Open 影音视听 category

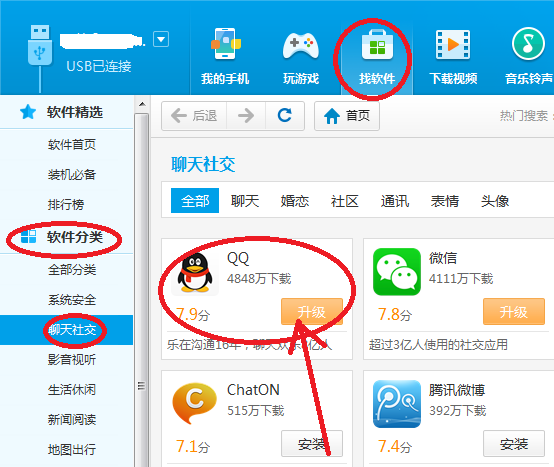click(72, 360)
